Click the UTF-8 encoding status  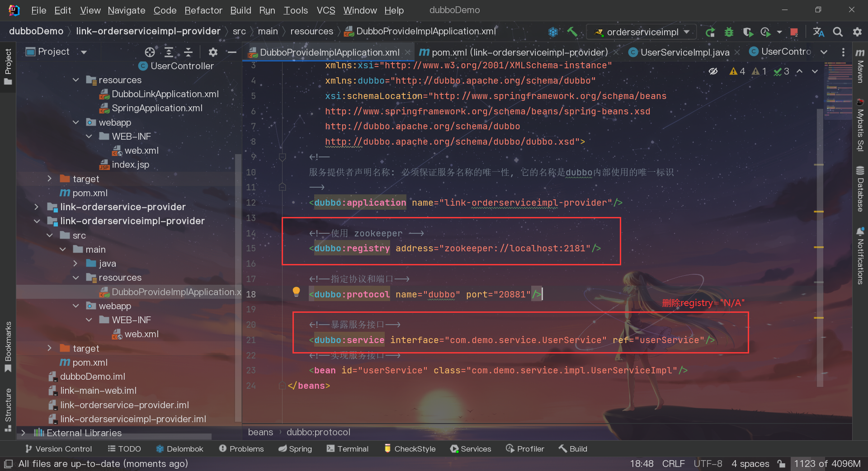708,464
